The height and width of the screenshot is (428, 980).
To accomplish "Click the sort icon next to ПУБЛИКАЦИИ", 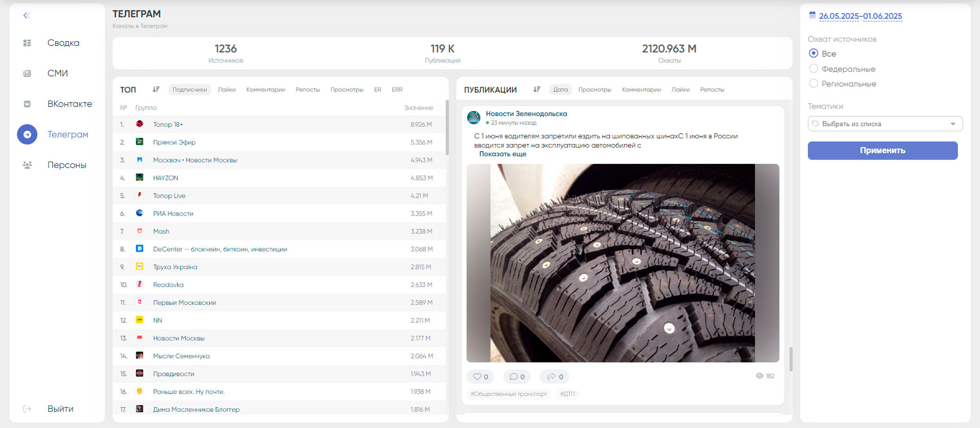I will point(536,89).
